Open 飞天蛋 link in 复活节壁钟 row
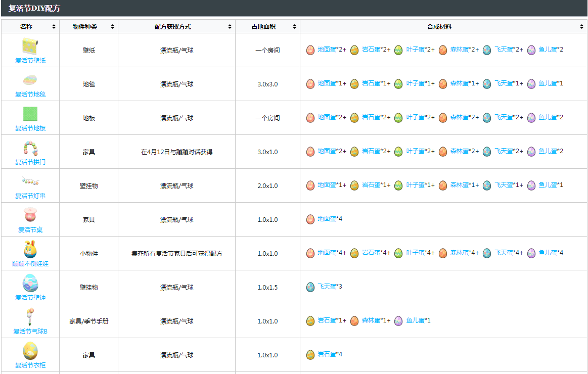The height and width of the screenshot is (374, 588). point(327,286)
